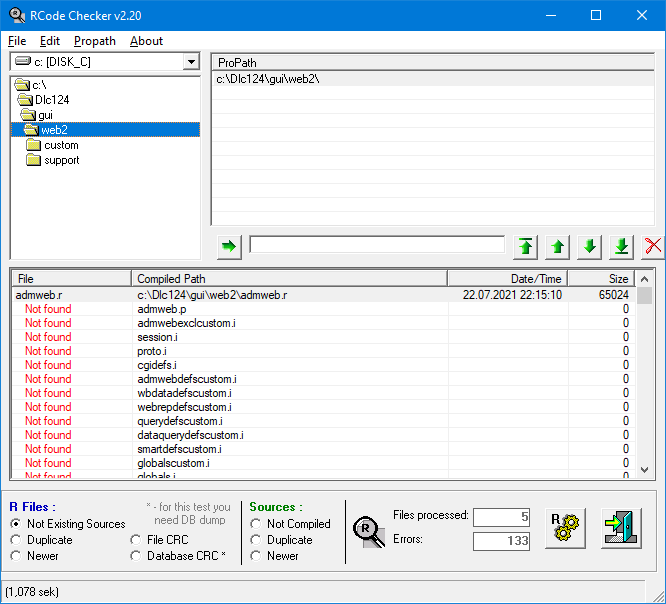Move ProPath entry down one

pos(590,246)
